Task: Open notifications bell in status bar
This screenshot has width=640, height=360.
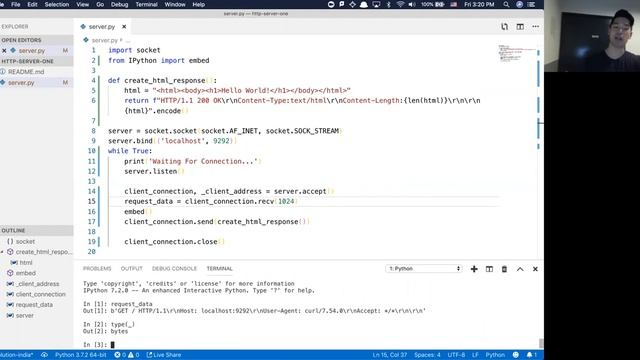Action: click(531, 355)
